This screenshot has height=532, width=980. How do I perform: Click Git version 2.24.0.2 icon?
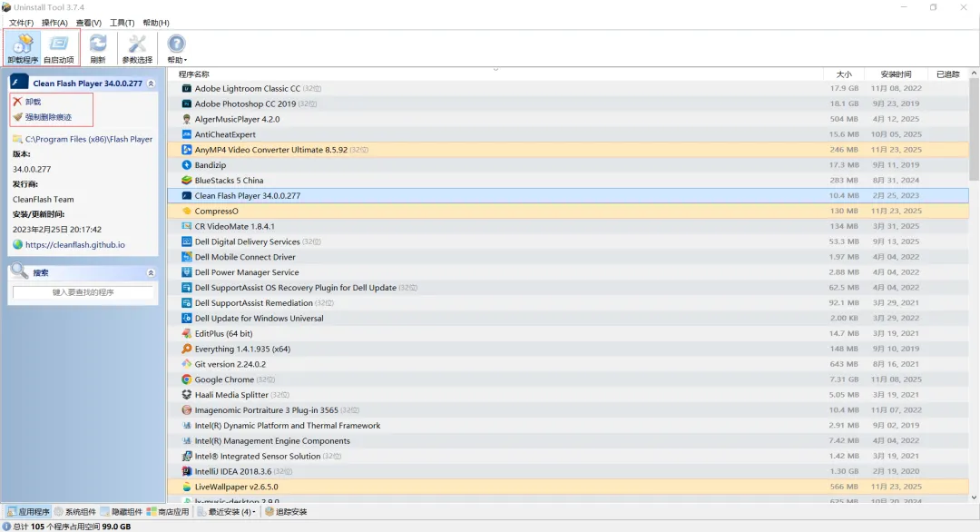point(186,364)
